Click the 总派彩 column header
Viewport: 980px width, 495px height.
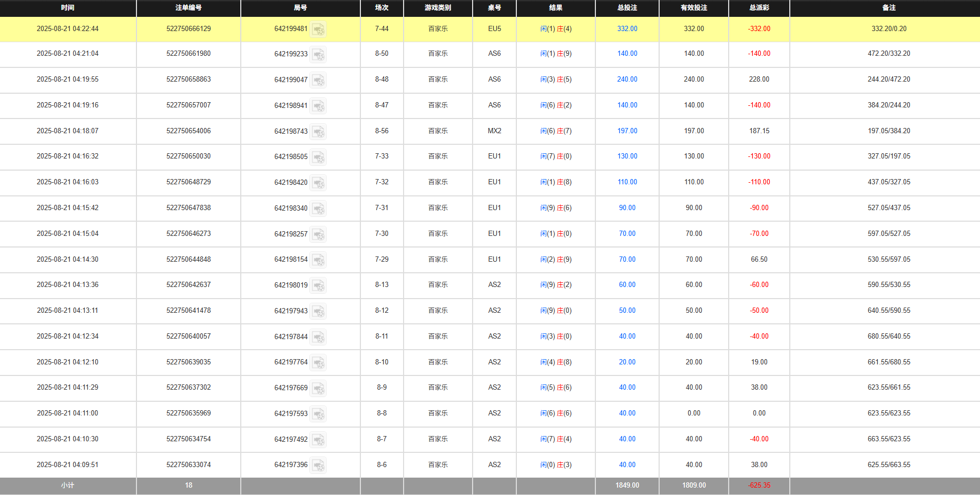[x=759, y=8]
